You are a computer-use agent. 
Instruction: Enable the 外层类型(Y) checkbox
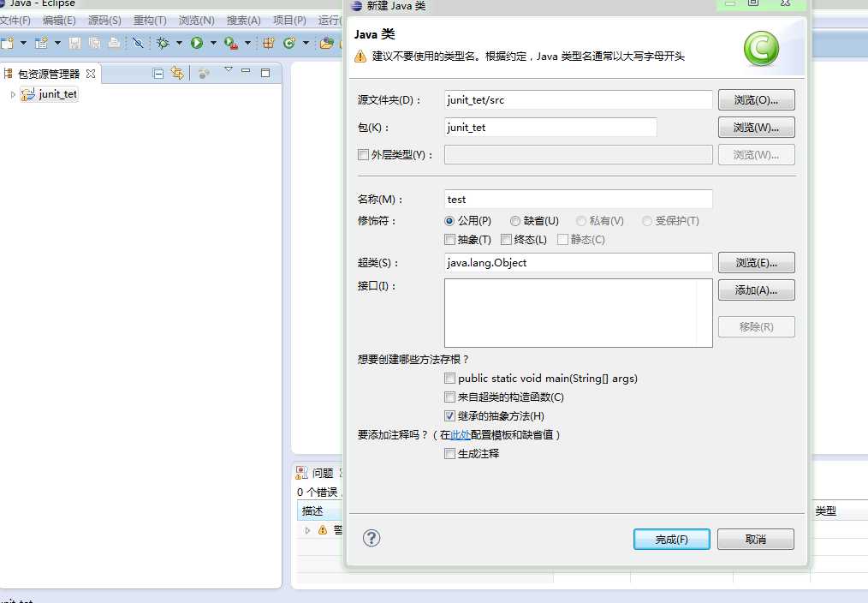coord(363,154)
